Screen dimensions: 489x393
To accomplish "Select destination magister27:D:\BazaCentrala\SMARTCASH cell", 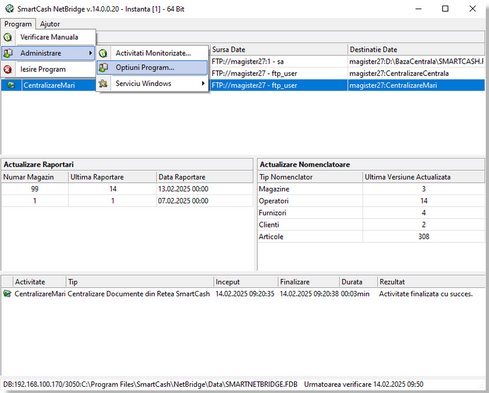I will 416,61.
